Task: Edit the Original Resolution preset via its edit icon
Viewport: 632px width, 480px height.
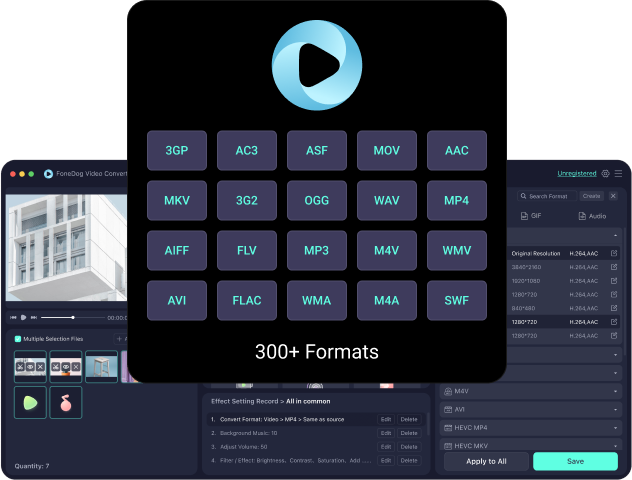Action: point(614,253)
